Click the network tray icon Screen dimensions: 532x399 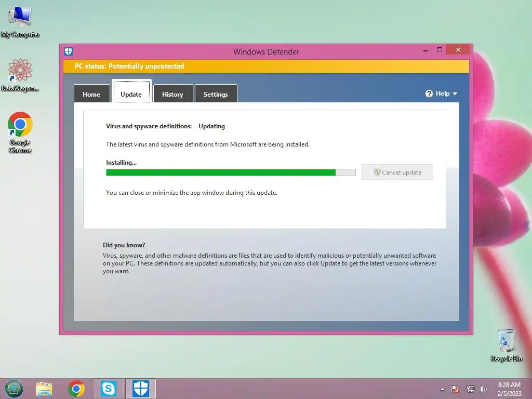[x=470, y=389]
